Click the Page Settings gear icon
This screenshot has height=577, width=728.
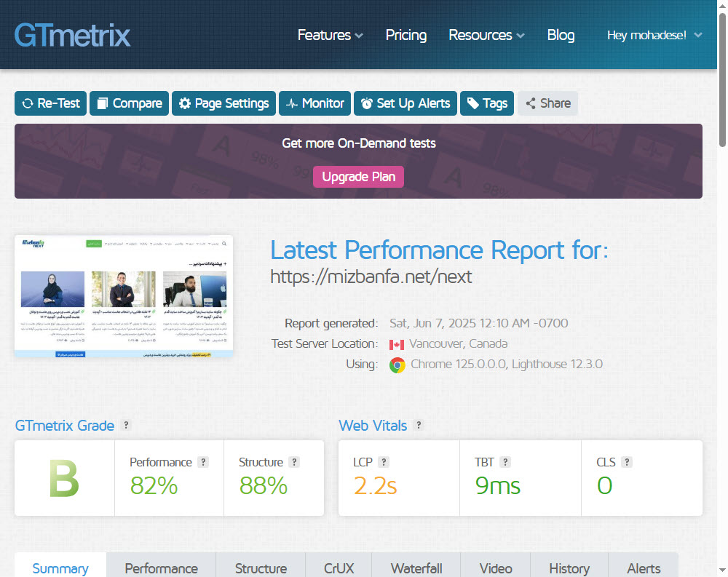pyautogui.click(x=185, y=103)
